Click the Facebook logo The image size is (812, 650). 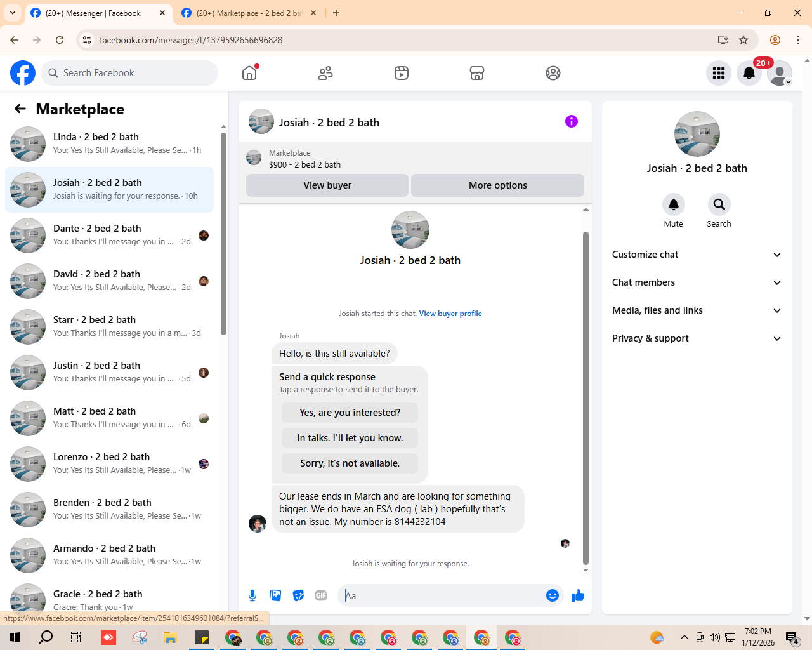tap(23, 73)
